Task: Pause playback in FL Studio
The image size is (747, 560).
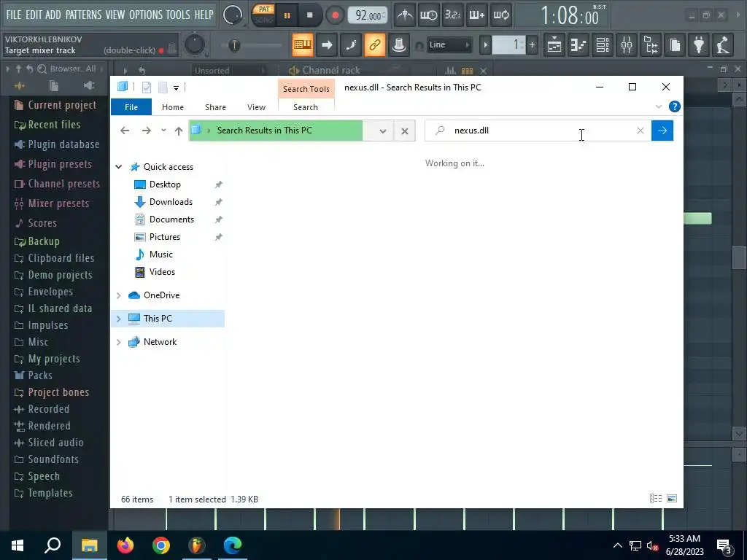Action: 287,15
